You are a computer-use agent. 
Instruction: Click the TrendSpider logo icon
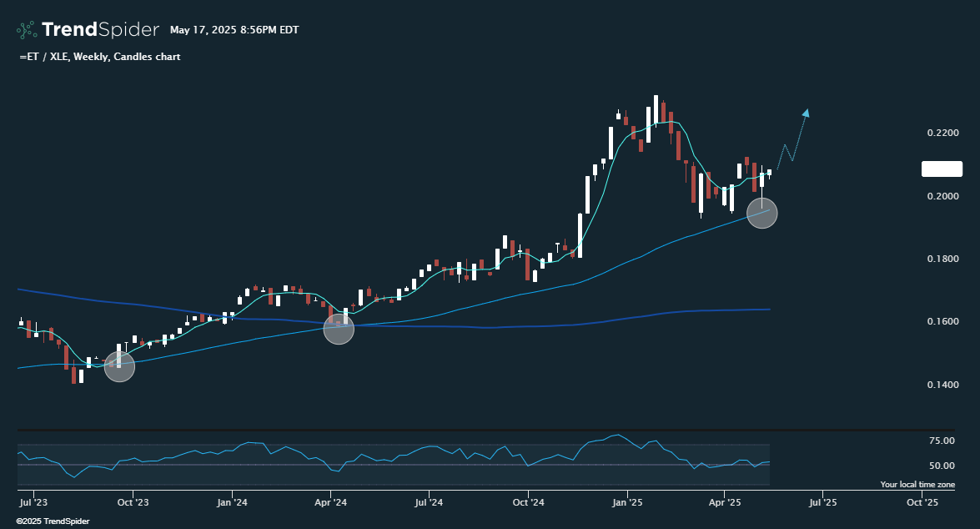[26, 30]
